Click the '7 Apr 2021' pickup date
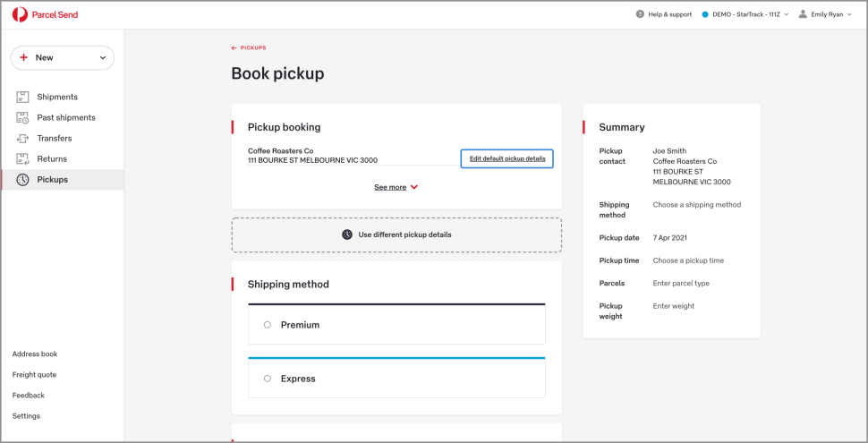The image size is (868, 443). point(670,237)
